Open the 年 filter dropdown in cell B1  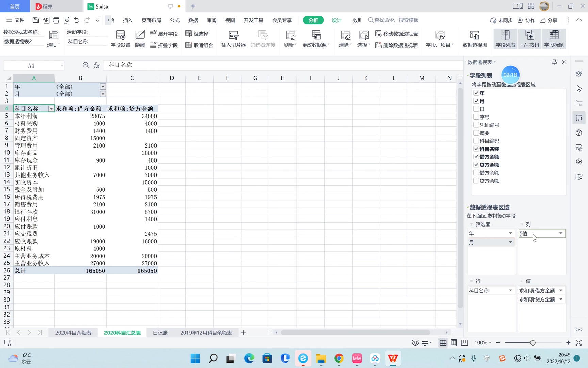coord(103,87)
